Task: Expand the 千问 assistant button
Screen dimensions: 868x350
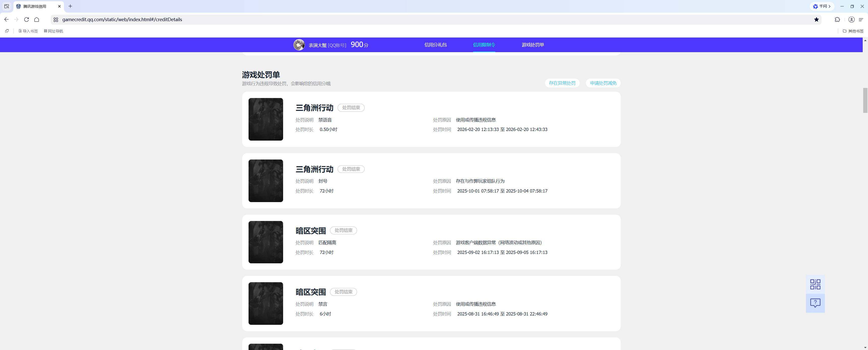Action: [822, 6]
